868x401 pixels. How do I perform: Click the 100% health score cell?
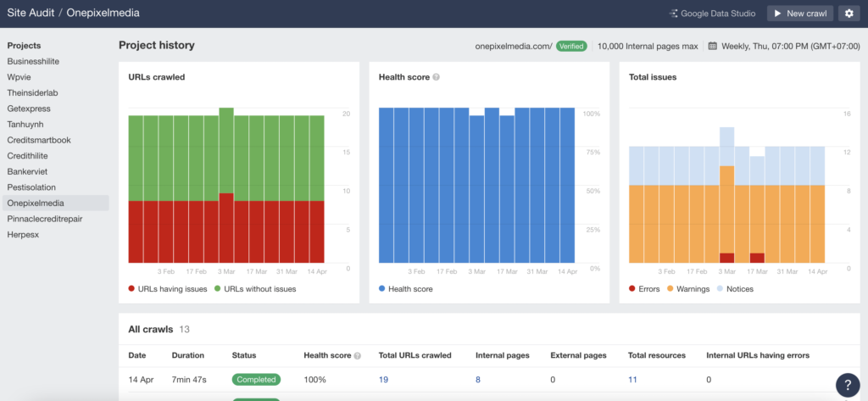coord(315,380)
